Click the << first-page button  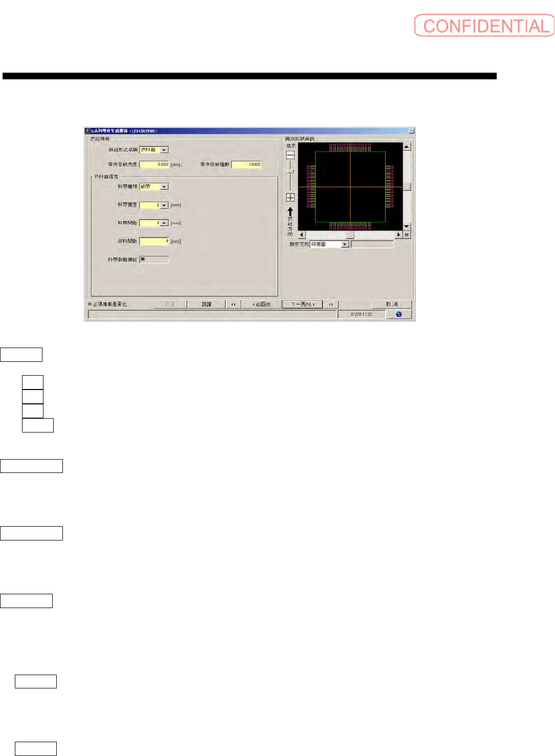click(233, 304)
